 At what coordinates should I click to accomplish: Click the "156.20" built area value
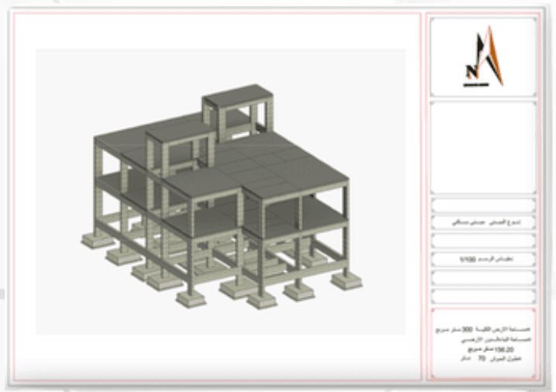click(x=503, y=349)
